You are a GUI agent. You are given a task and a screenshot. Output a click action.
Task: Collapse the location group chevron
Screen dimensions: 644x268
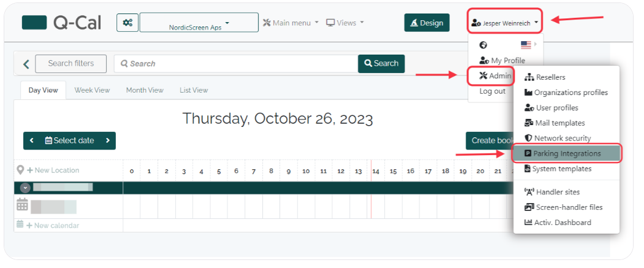point(26,188)
